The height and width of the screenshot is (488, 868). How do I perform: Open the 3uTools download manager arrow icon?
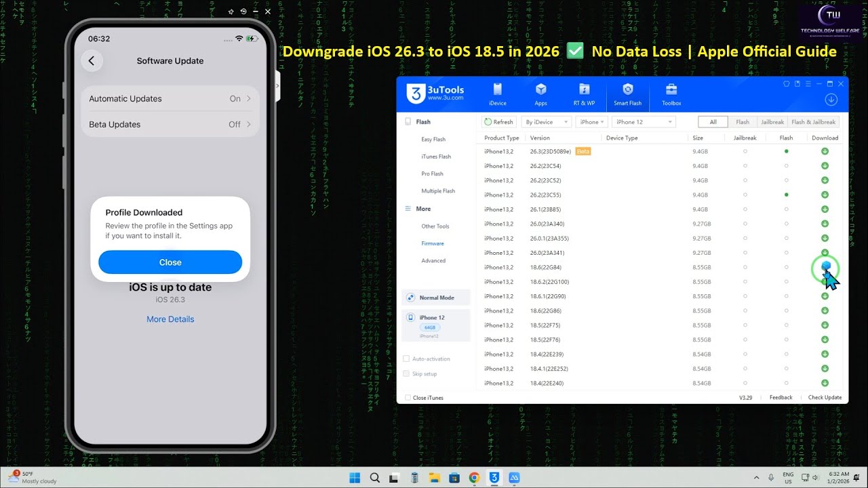click(x=831, y=100)
